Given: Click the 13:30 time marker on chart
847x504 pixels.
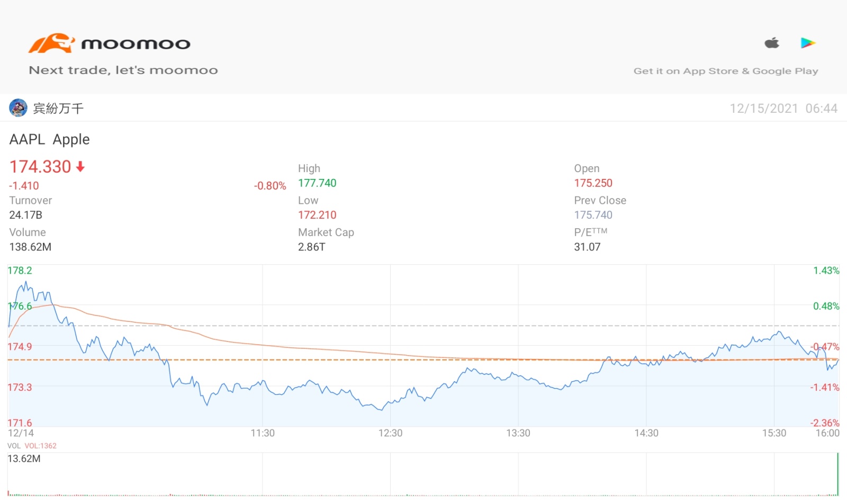Looking at the screenshot, I should pos(518,433).
